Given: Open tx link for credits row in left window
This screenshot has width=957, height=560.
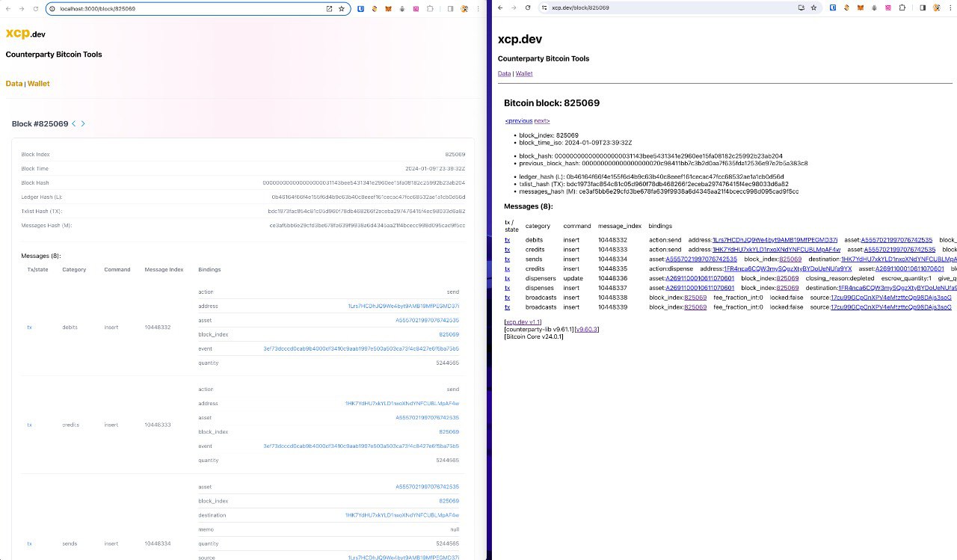Looking at the screenshot, I should (x=30, y=425).
